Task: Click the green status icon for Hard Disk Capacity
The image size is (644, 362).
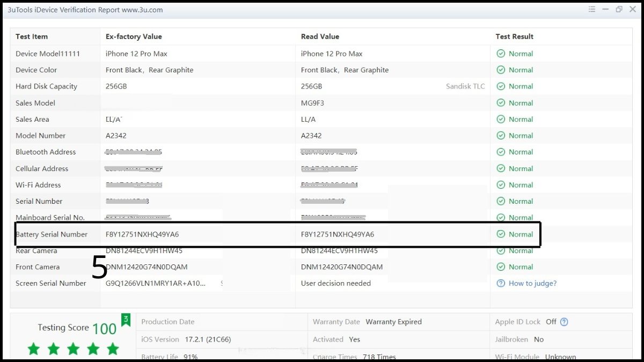Action: pos(500,86)
